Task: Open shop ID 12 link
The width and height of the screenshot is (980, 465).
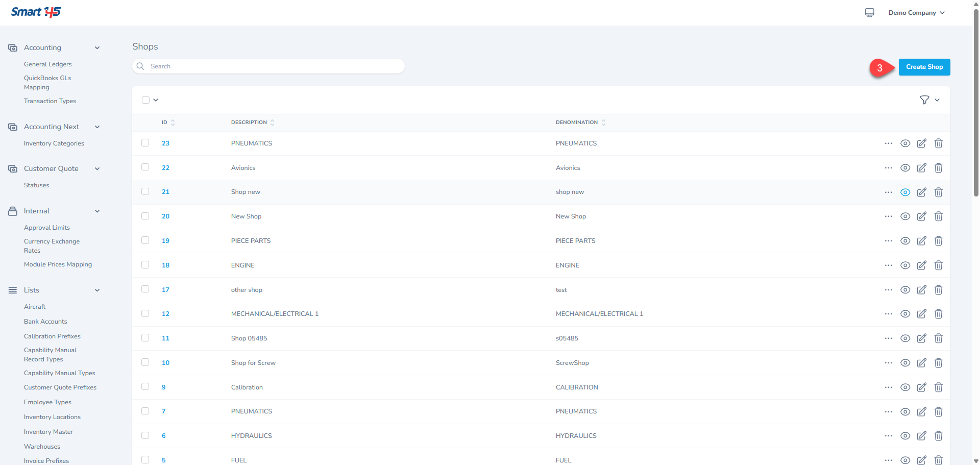Action: coord(165,314)
